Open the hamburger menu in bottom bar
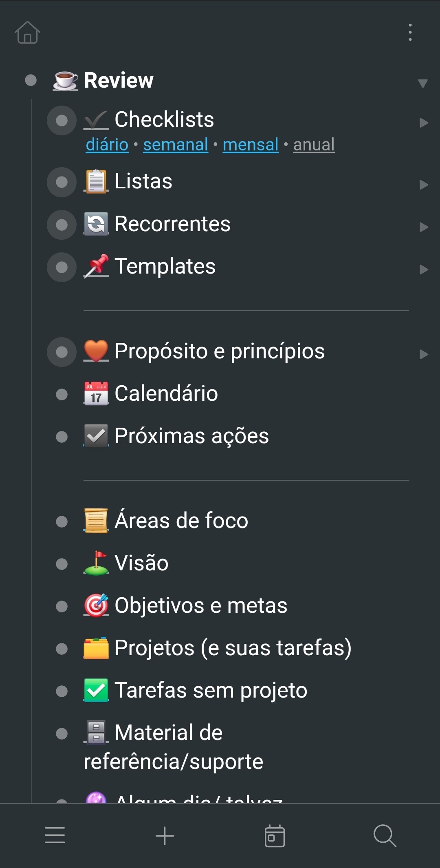 [55, 835]
